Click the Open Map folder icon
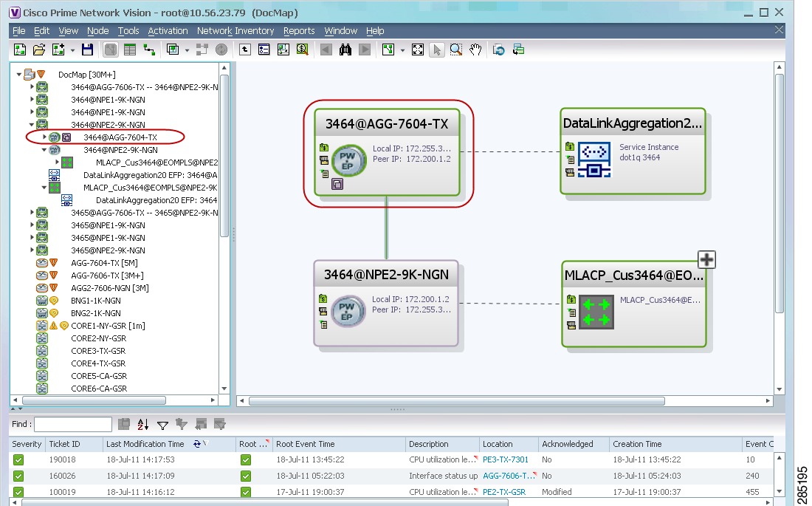 tap(39, 49)
